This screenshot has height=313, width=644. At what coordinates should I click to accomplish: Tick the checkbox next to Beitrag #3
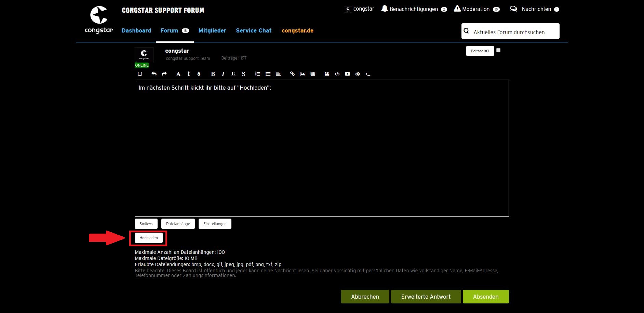click(x=498, y=50)
